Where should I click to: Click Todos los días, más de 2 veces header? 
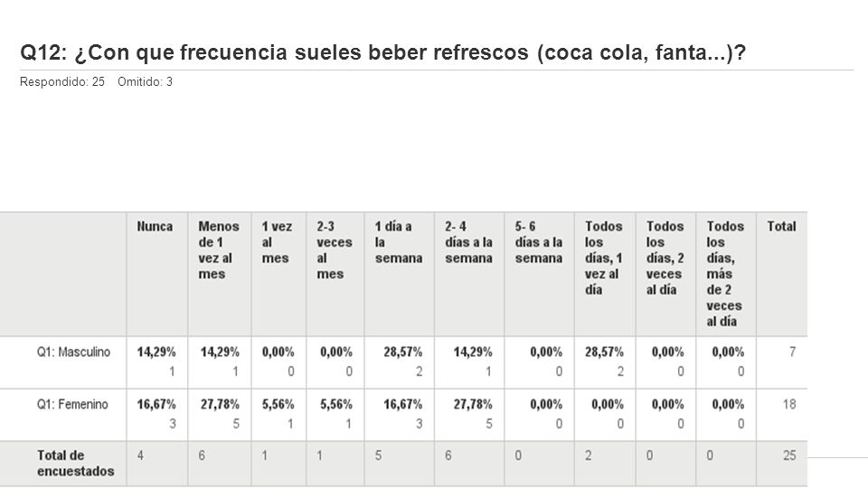pyautogui.click(x=725, y=274)
